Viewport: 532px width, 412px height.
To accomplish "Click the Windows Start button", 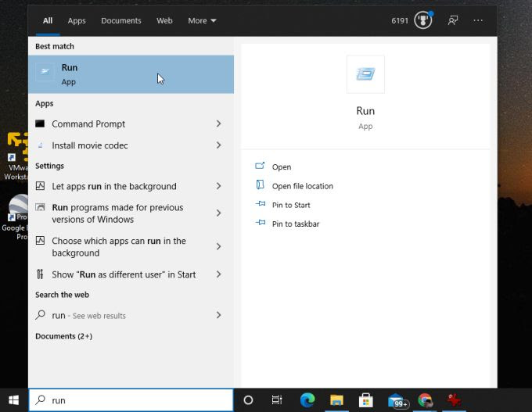I will pyautogui.click(x=13, y=400).
